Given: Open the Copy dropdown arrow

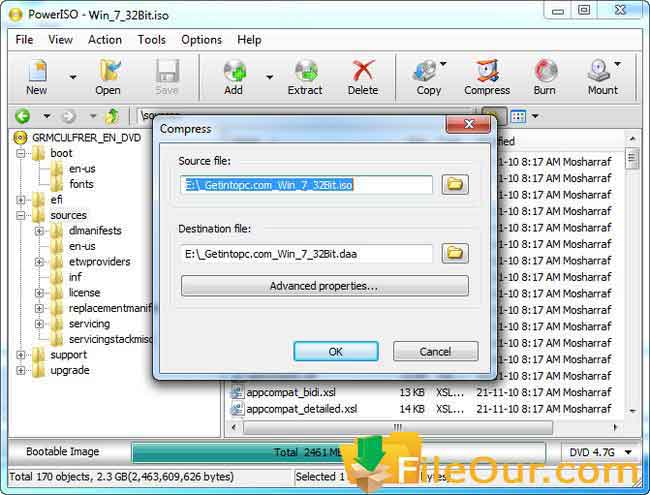Looking at the screenshot, I should pos(443,64).
